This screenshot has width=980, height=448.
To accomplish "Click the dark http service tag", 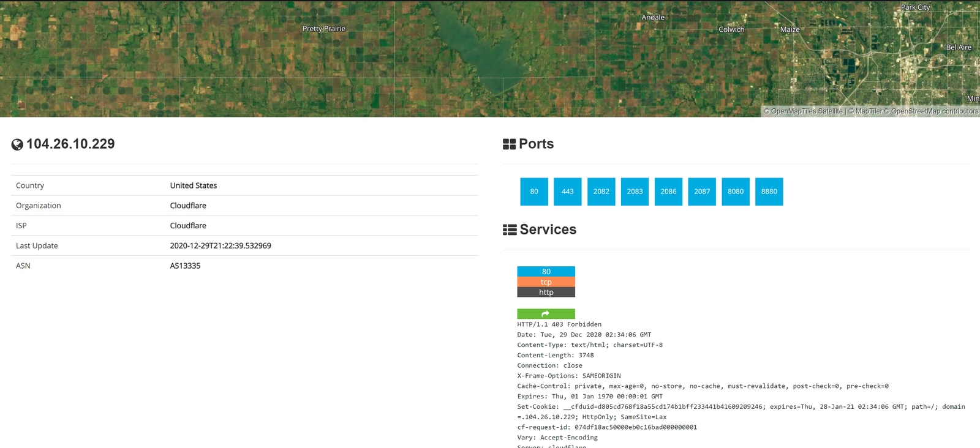I will point(546,293).
